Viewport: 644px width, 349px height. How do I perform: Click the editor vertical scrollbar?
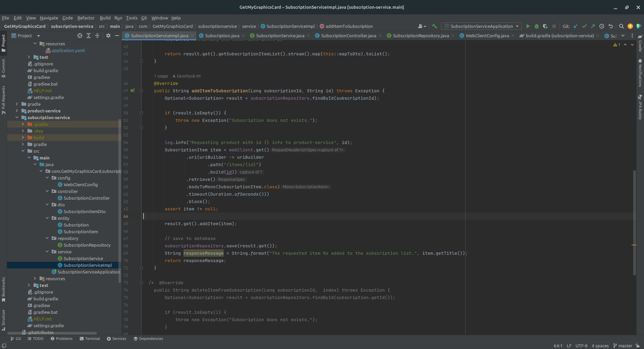(x=634, y=221)
